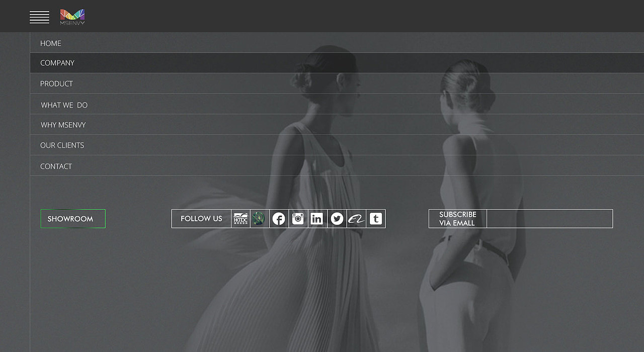Open WHY MSENVY menu item
This screenshot has width=644, height=352.
click(337, 125)
